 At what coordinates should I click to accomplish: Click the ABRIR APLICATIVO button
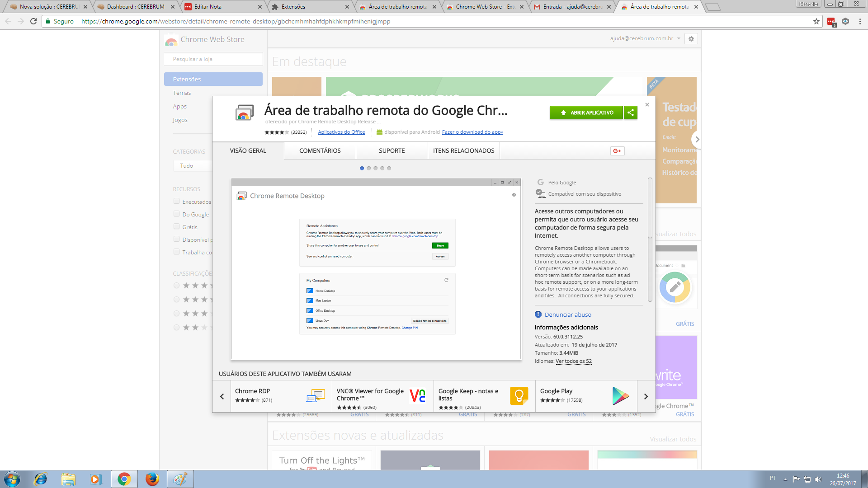pyautogui.click(x=586, y=113)
